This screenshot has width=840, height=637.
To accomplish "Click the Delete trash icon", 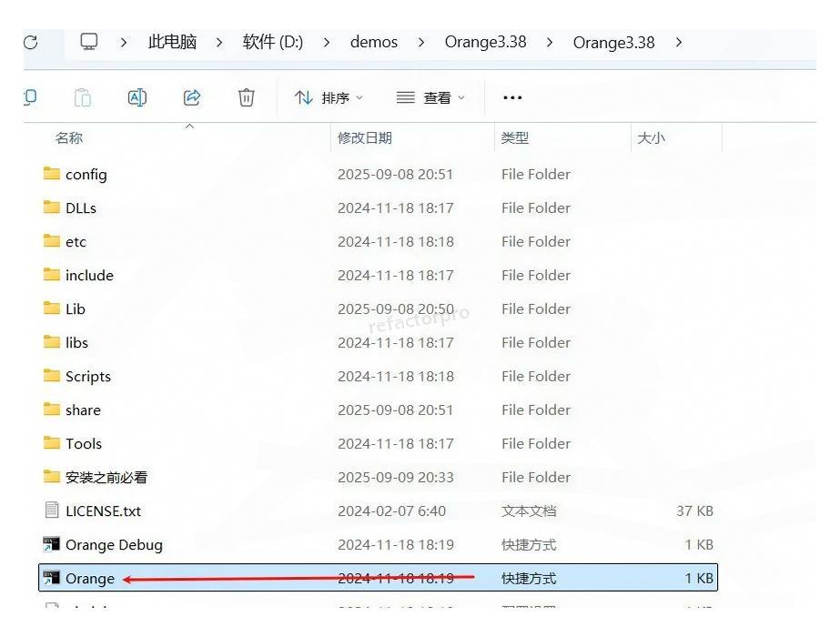I will [x=246, y=97].
